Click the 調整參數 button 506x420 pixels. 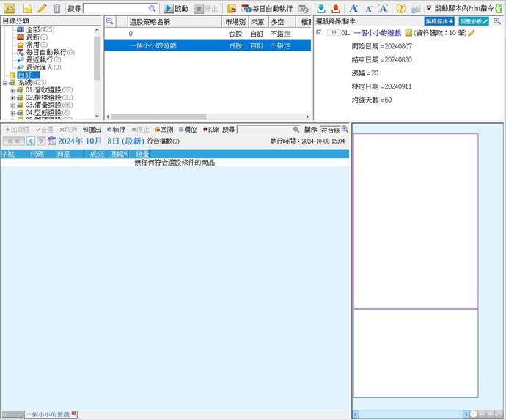click(474, 22)
